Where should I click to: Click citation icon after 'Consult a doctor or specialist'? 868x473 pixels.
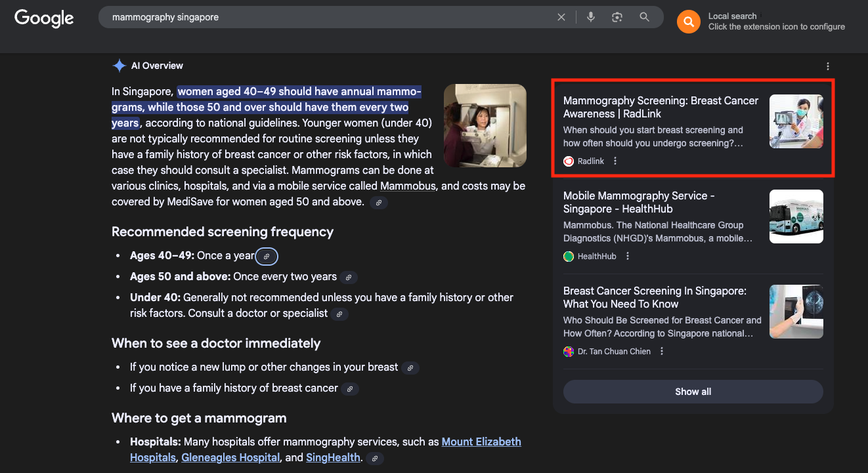339,314
